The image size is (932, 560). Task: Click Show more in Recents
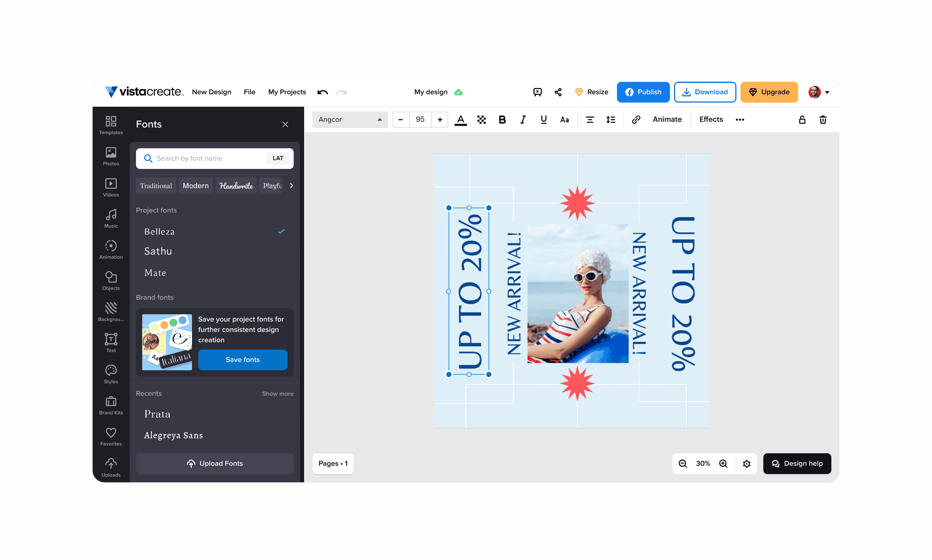tap(277, 393)
